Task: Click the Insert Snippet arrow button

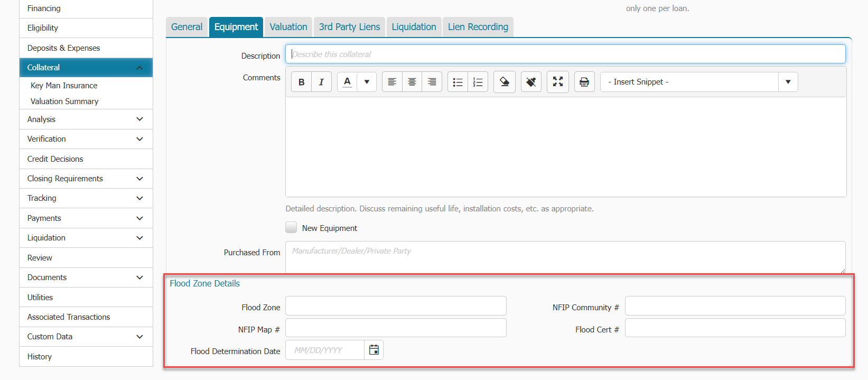Action: [x=788, y=82]
